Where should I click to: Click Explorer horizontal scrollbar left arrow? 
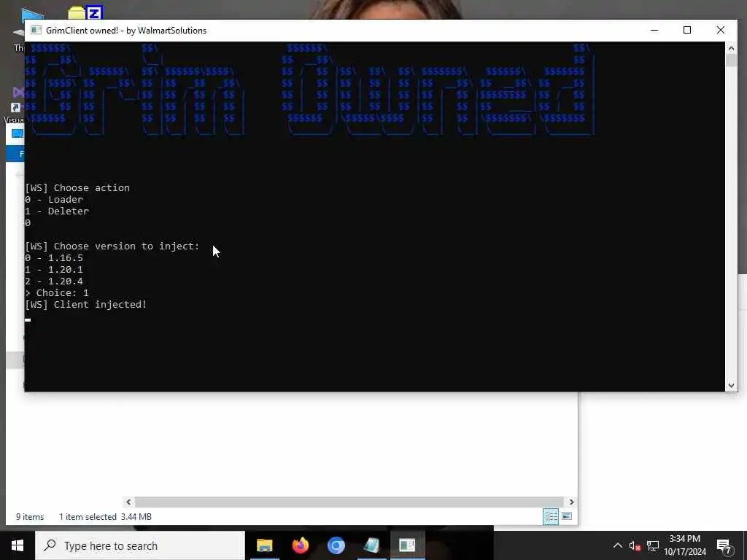click(128, 502)
